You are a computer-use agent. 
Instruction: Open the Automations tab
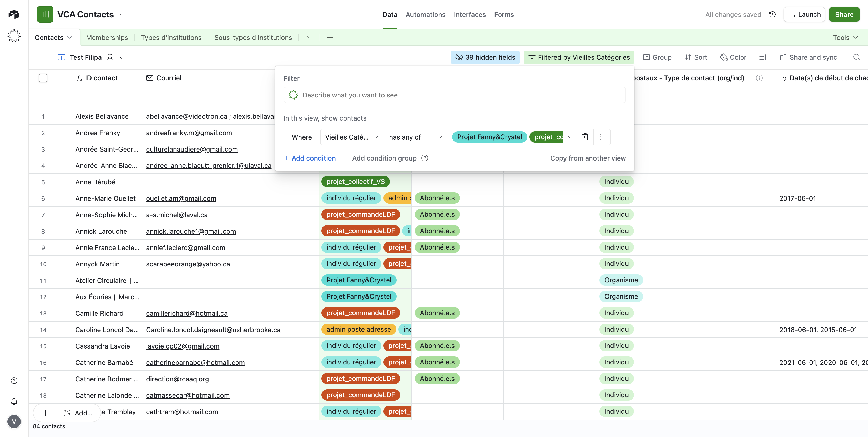coord(425,15)
